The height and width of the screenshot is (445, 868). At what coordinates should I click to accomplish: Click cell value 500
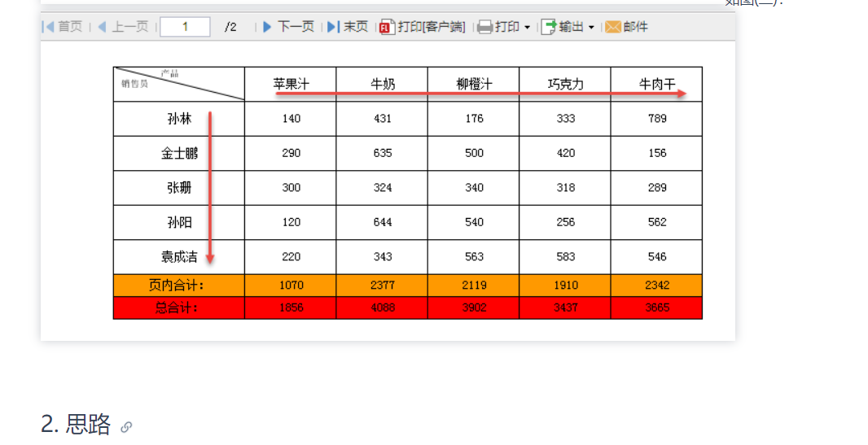(474, 153)
